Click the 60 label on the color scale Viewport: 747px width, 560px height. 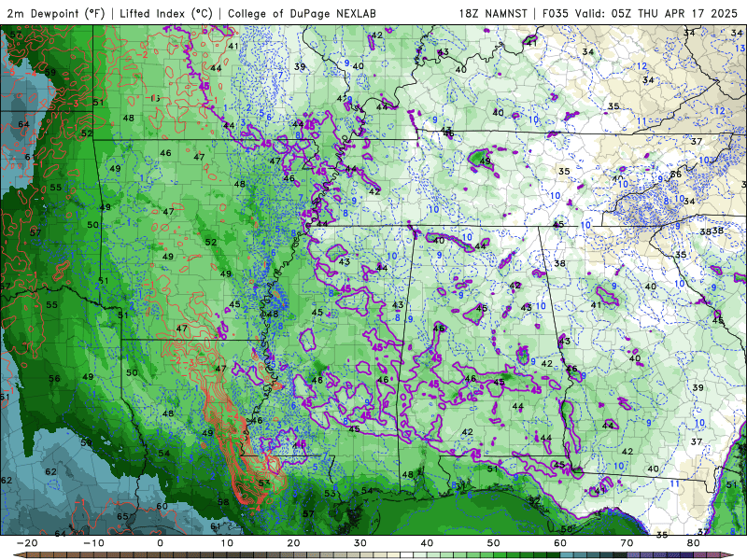point(560,543)
